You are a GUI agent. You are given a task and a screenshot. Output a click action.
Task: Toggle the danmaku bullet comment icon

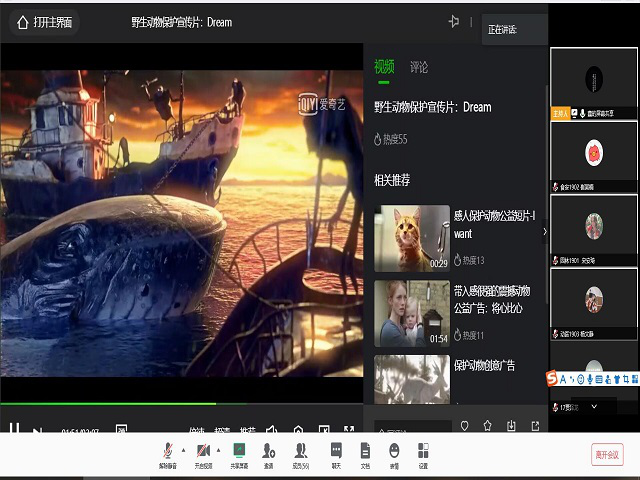click(x=121, y=428)
